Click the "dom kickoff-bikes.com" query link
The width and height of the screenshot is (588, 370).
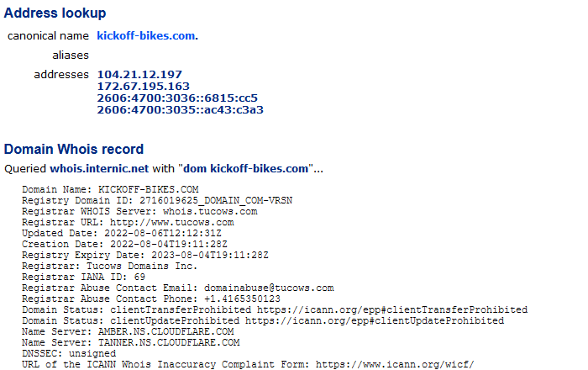[245, 168]
